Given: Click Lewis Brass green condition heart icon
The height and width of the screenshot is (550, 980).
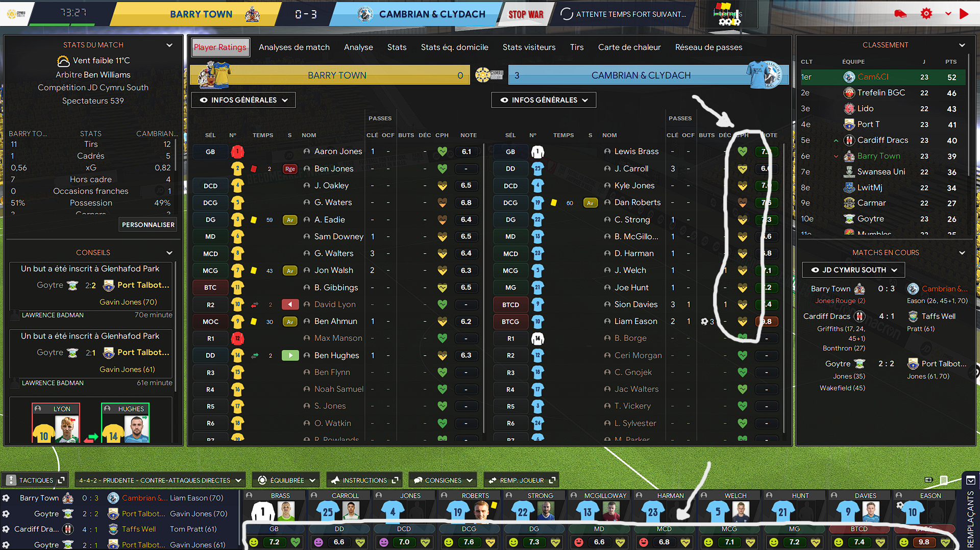Looking at the screenshot, I should click(x=742, y=152).
